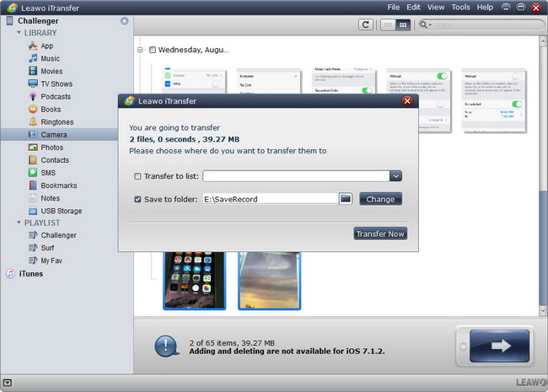Click the folder browse icon beside the path
This screenshot has width=548, height=392.
tap(346, 199)
